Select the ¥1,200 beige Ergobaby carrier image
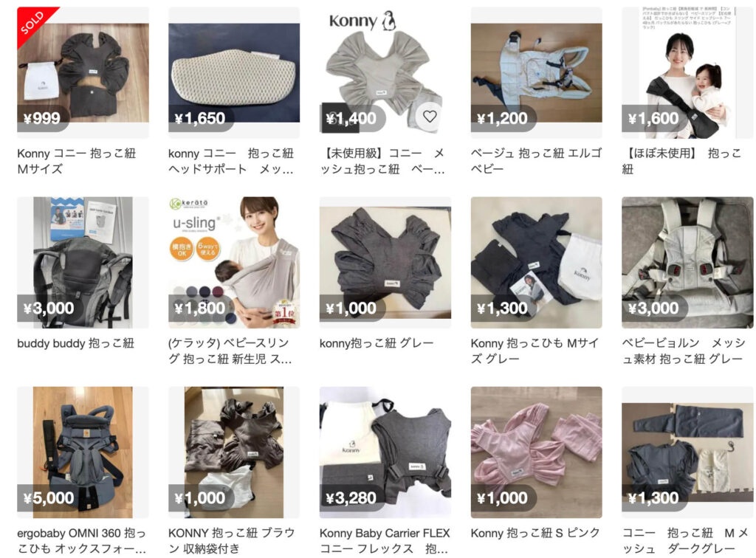Viewport: 756px width, 558px height. tap(536, 73)
